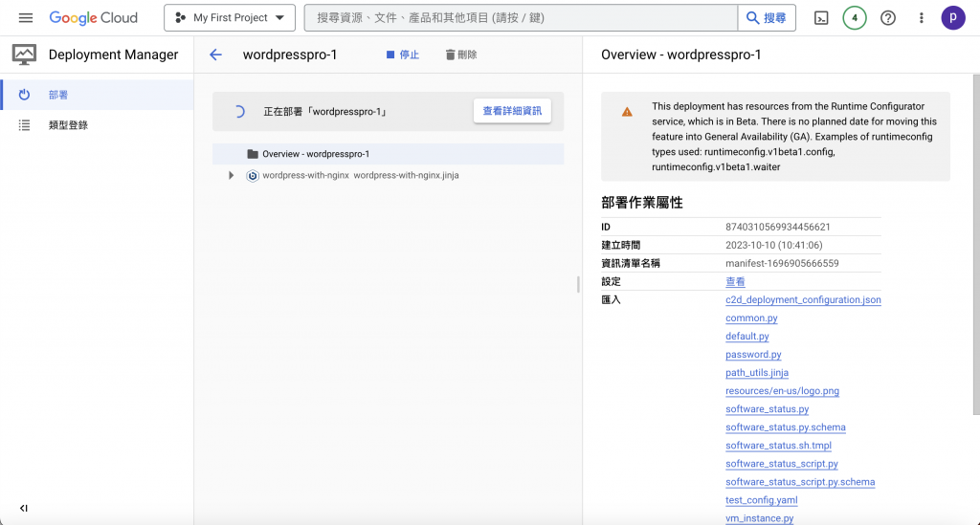
Task: Open the My First Project selector dropdown
Action: coord(230,18)
